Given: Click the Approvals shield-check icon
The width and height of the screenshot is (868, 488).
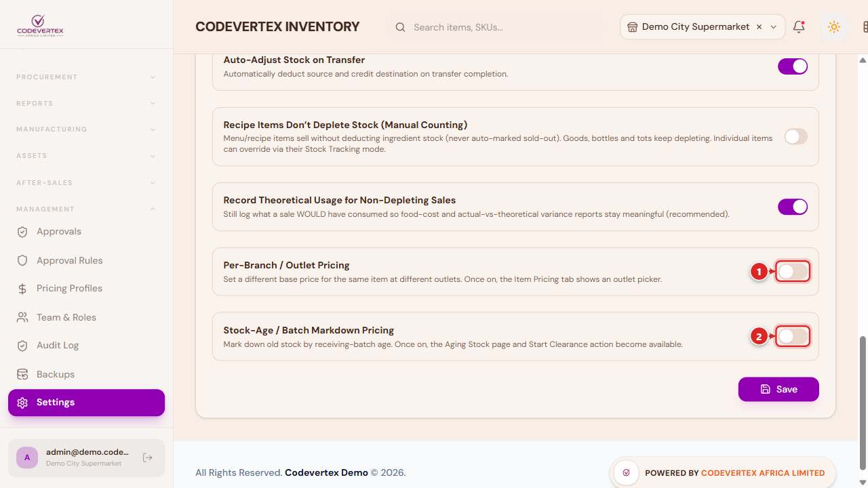Looking at the screenshot, I should coord(22,232).
